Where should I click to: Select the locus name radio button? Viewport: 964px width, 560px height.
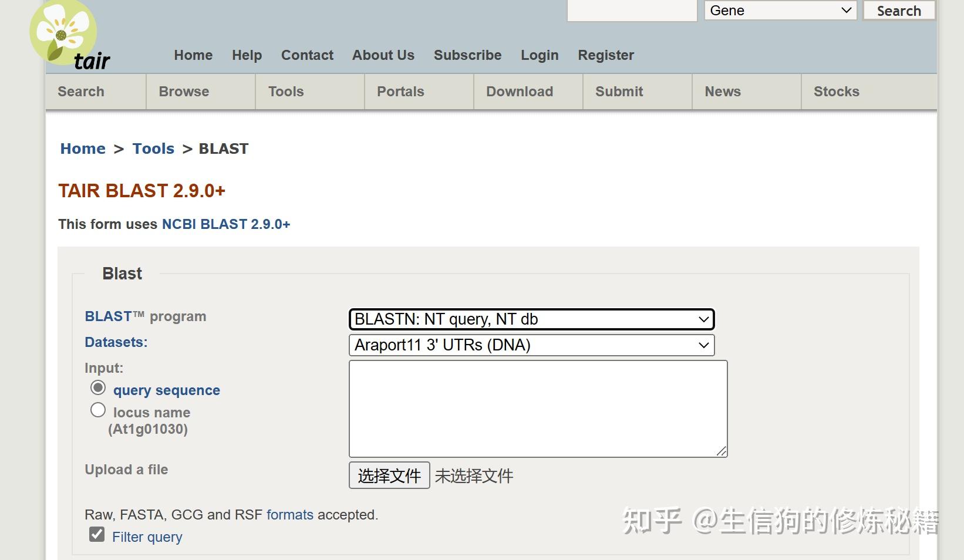[98, 410]
